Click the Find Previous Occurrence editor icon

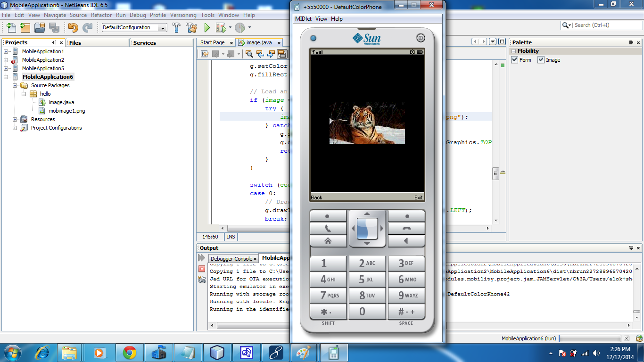pos(260,54)
